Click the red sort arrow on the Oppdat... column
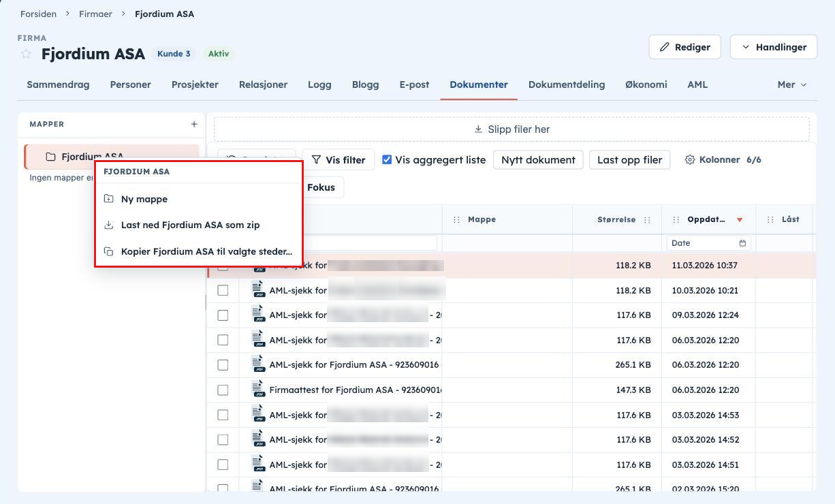Image resolution: width=835 pixels, height=504 pixels. [740, 220]
